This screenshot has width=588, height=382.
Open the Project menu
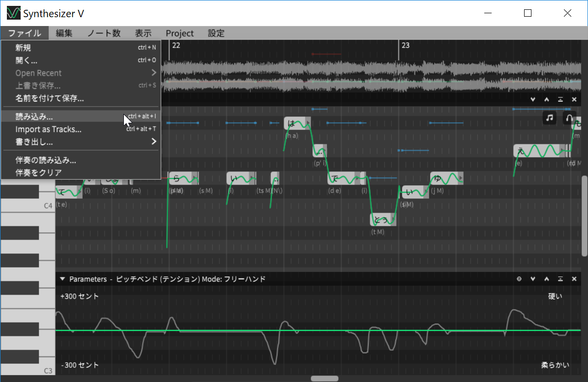coord(179,33)
